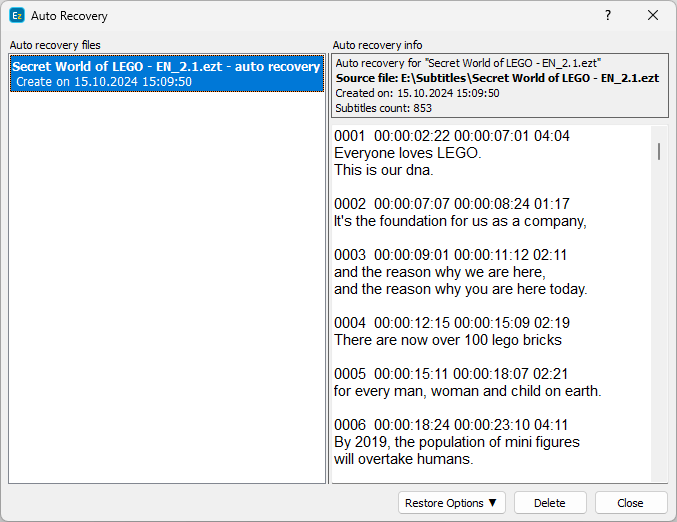
Task: Click the subtitle preview scrollbar thumb
Action: click(658, 151)
